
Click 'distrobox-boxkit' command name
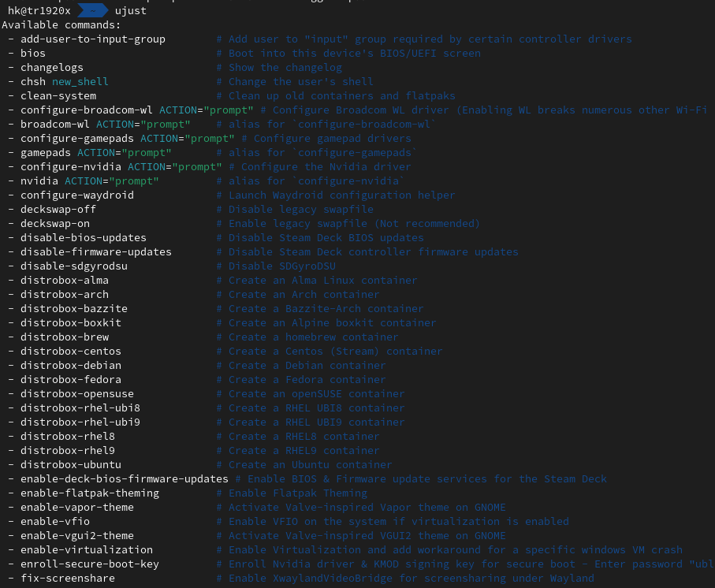click(x=71, y=322)
